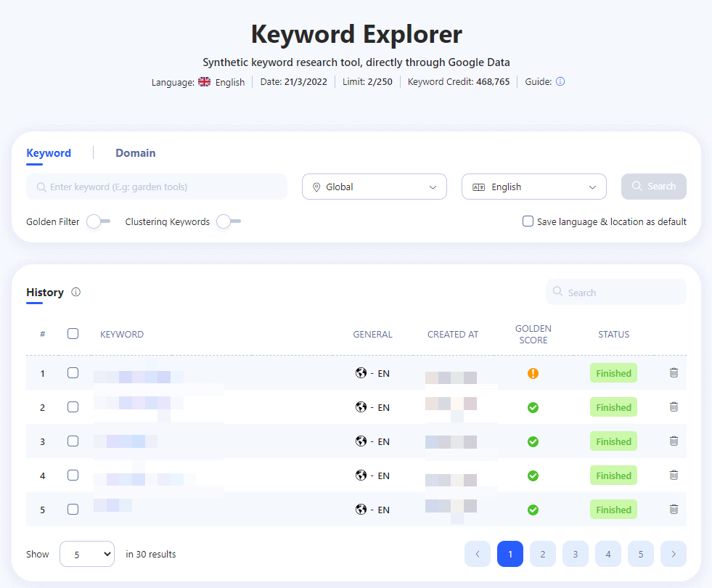712x588 pixels.
Task: Switch to the Keyword tab
Action: pyautogui.click(x=49, y=153)
